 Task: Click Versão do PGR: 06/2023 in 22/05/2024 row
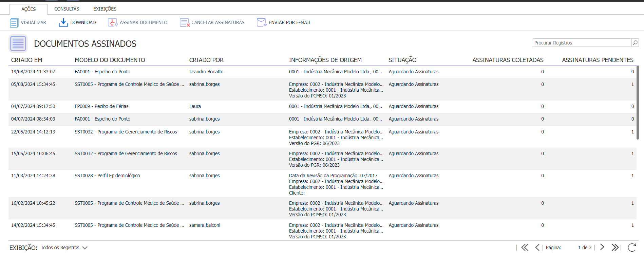tap(314, 143)
